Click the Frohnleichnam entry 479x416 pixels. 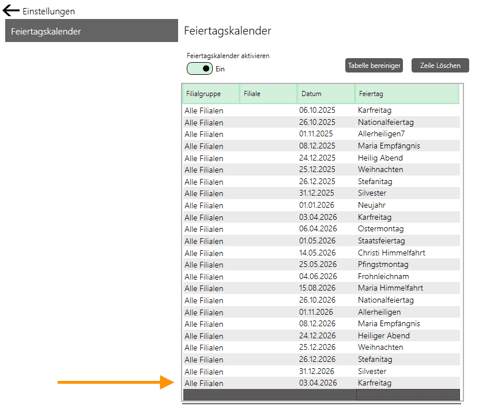[x=383, y=277]
